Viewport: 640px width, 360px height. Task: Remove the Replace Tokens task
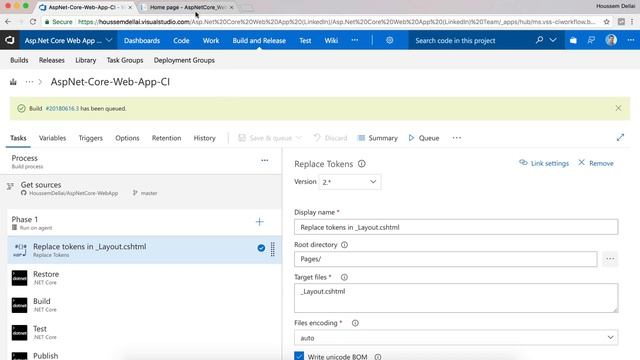pos(596,163)
